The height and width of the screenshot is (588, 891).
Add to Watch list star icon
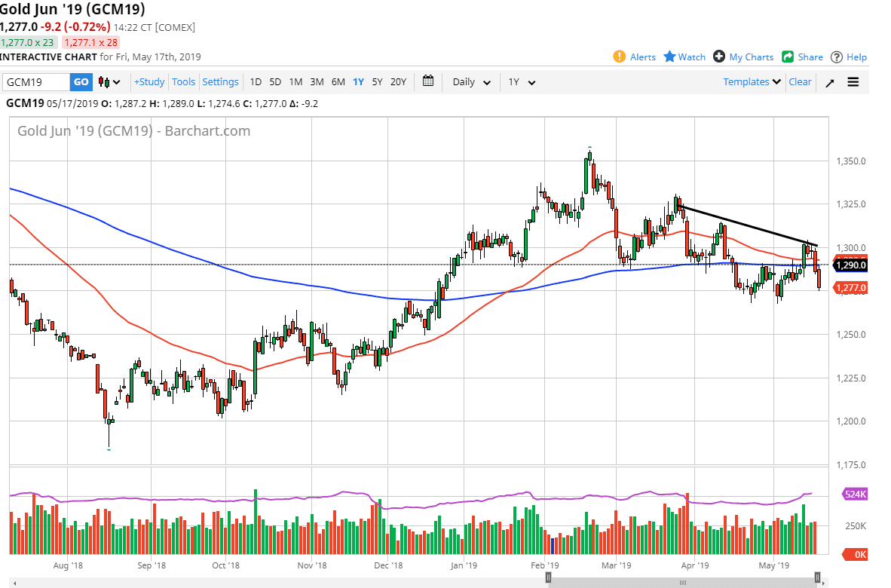tap(669, 57)
